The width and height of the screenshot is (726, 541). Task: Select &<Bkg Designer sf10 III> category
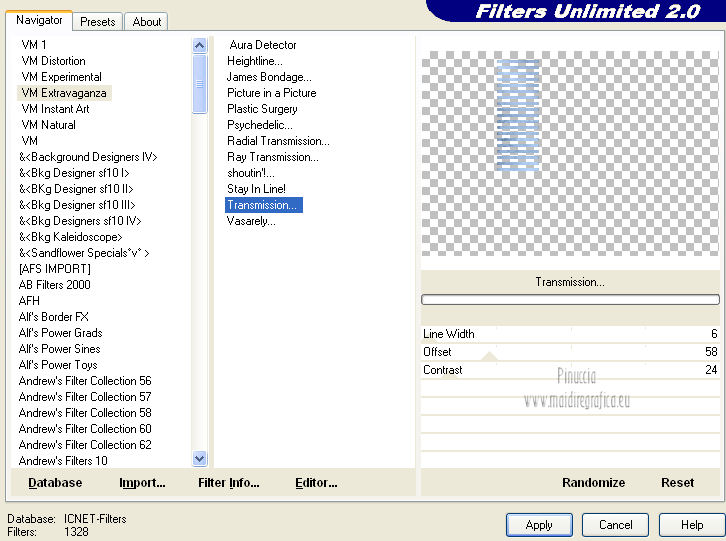point(77,205)
